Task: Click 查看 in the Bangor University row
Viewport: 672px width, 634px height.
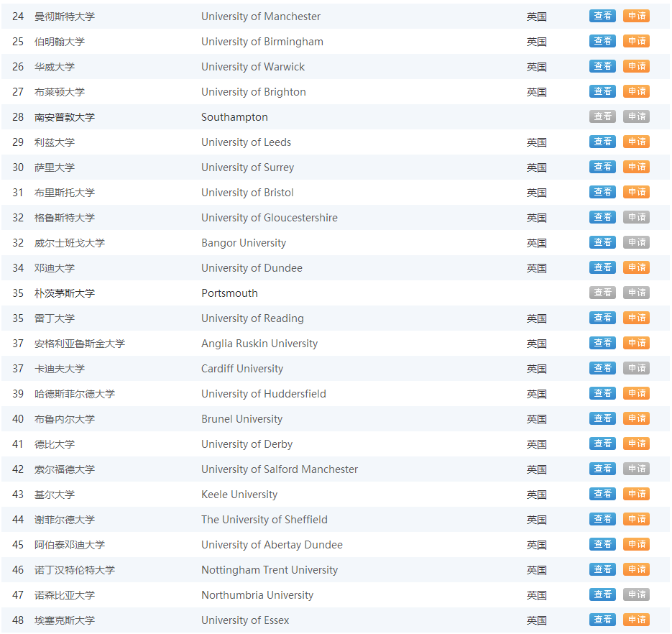Action: [602, 242]
